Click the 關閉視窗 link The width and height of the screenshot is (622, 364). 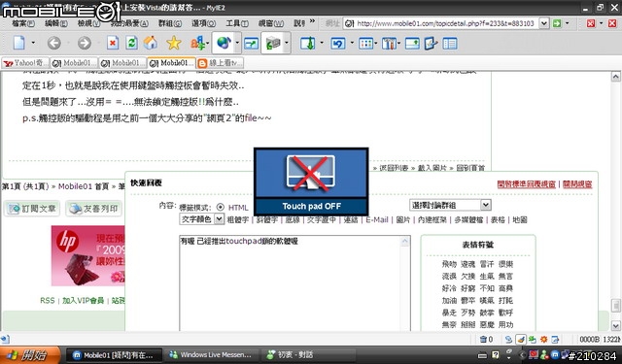(x=577, y=184)
